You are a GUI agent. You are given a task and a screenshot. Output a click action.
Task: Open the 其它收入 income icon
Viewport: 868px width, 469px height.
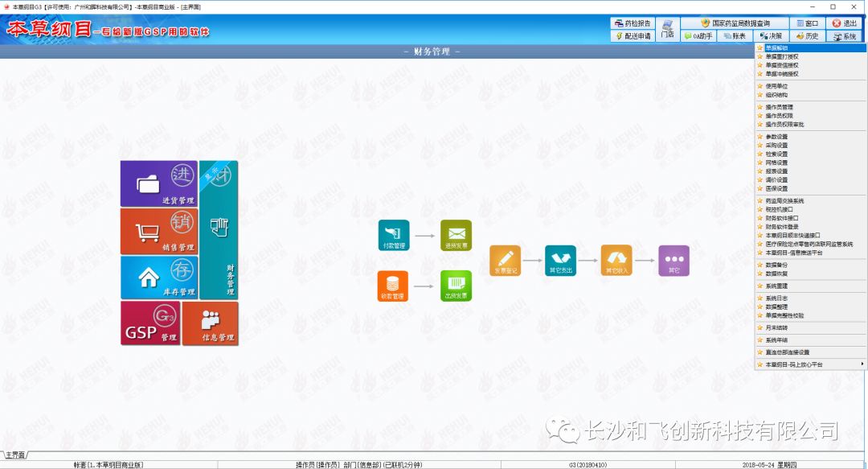(x=616, y=261)
